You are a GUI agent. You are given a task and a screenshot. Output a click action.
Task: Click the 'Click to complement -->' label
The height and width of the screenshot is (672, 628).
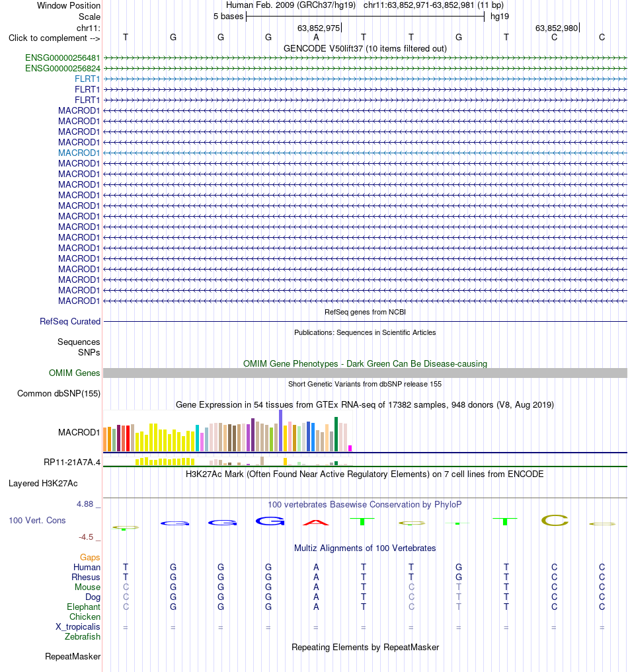point(54,38)
